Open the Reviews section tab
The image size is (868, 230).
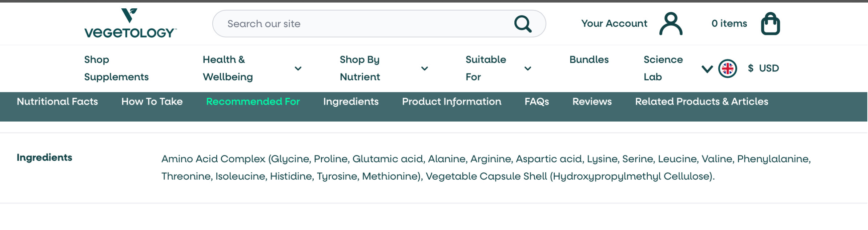pyautogui.click(x=592, y=102)
